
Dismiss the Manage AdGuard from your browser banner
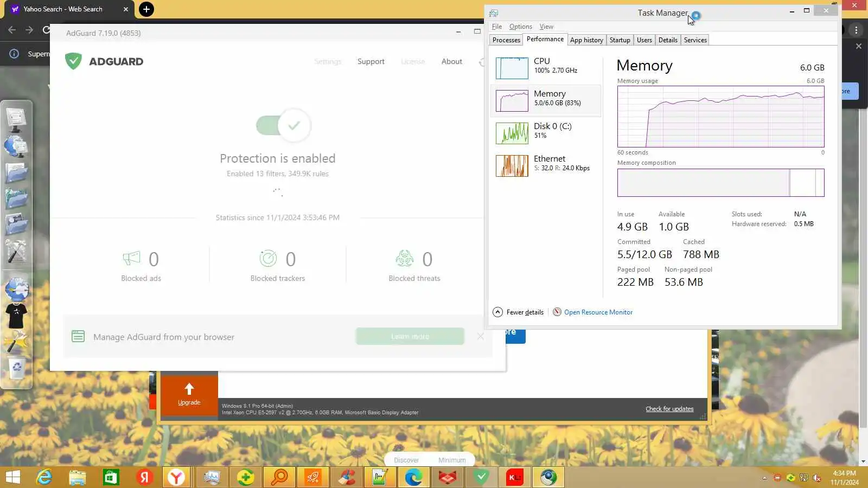[481, 337]
